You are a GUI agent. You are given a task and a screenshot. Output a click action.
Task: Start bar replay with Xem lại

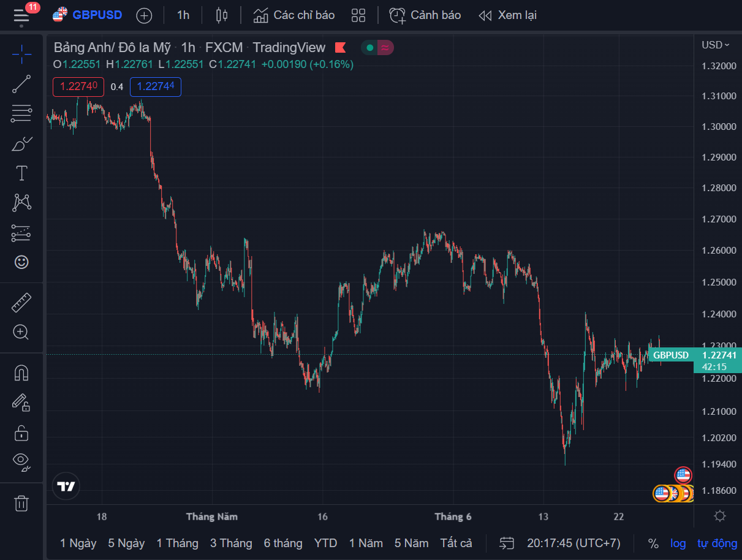[x=507, y=15]
